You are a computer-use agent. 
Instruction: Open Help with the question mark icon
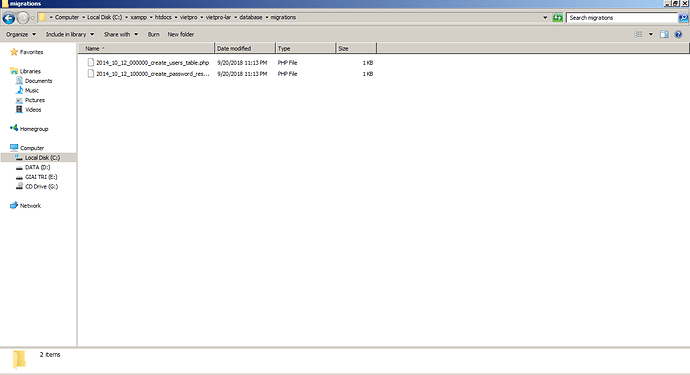(678, 34)
